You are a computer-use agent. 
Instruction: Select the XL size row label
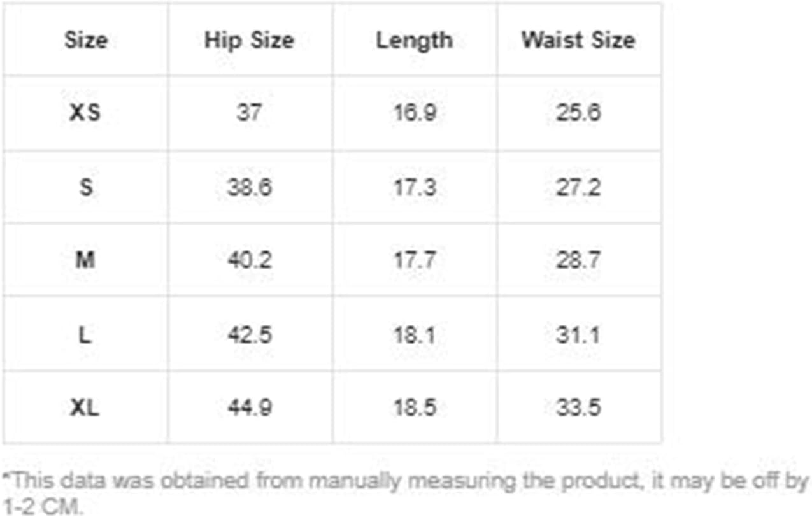(x=85, y=407)
